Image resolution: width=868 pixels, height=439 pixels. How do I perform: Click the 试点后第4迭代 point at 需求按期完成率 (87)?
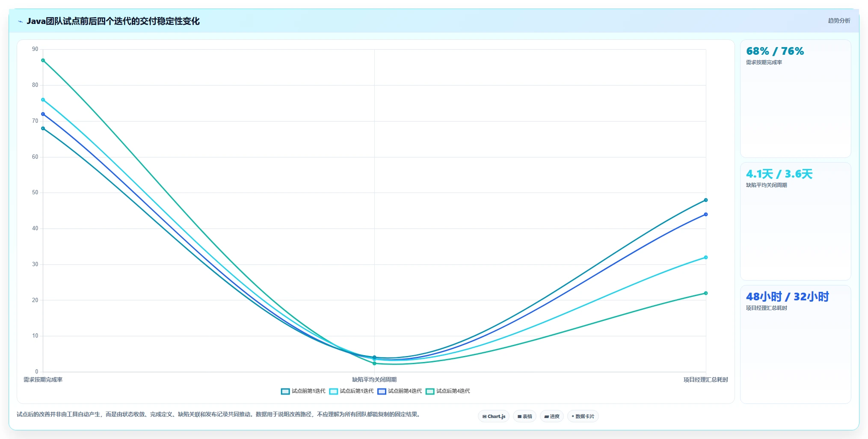pyautogui.click(x=43, y=60)
